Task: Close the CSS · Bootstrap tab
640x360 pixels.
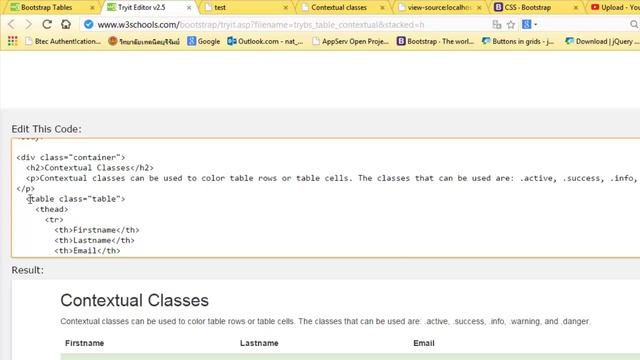Action: pyautogui.click(x=576, y=8)
